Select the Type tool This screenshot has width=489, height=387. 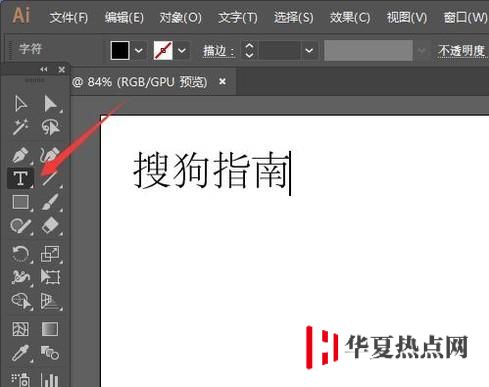coord(21,178)
